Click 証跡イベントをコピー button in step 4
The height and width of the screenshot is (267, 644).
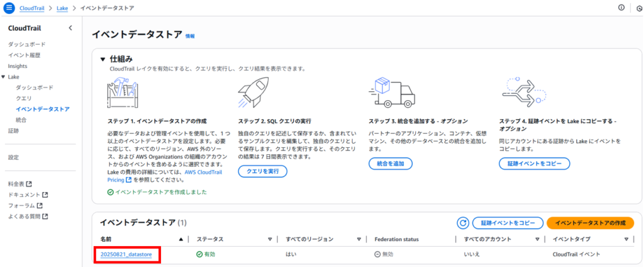tap(535, 164)
